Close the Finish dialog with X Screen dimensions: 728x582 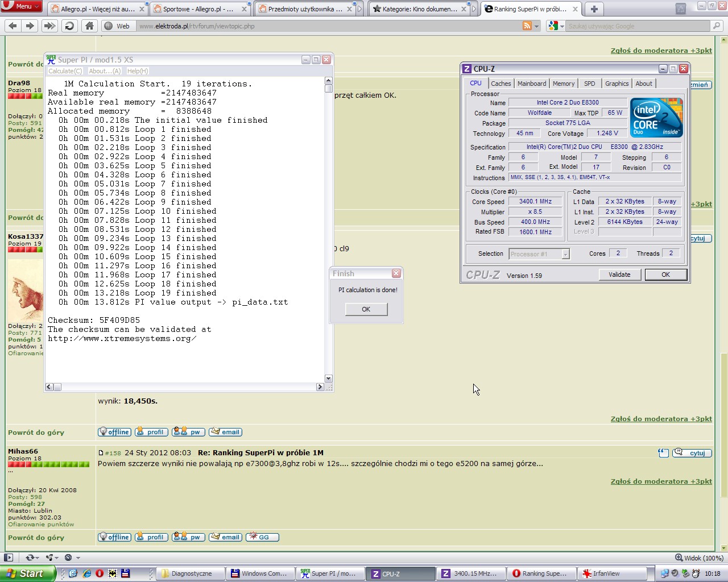396,273
